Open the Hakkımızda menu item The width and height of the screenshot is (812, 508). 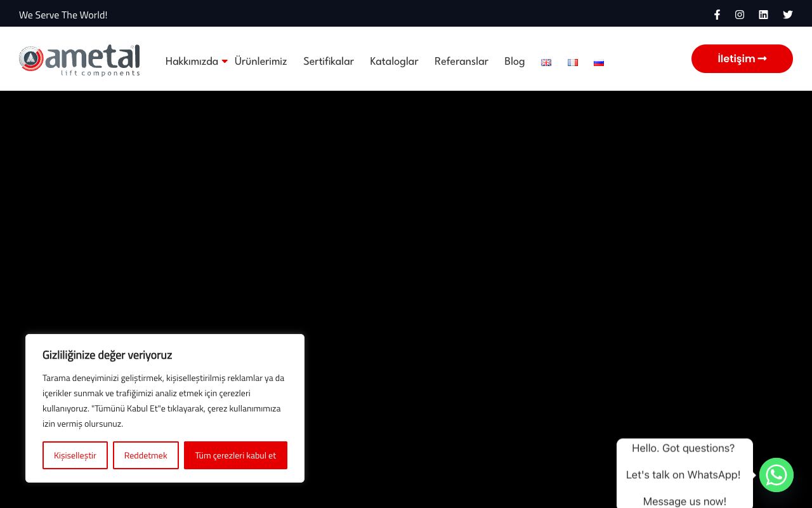pos(192,62)
